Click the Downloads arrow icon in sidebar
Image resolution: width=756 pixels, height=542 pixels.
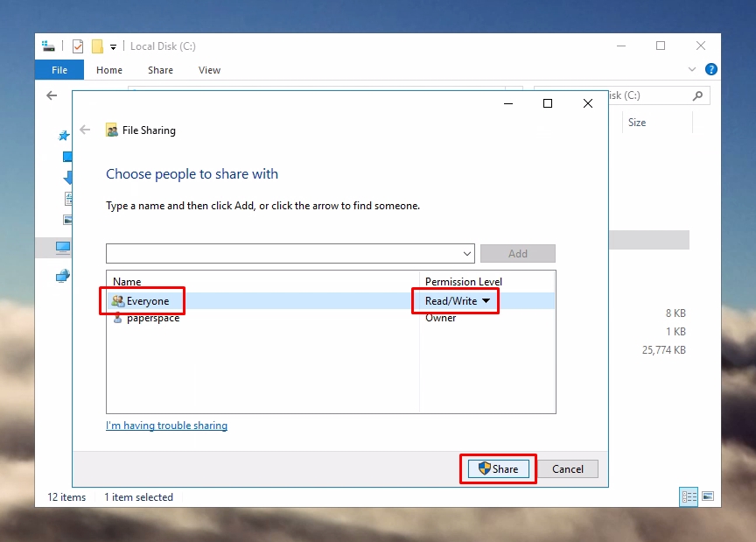[68, 177]
